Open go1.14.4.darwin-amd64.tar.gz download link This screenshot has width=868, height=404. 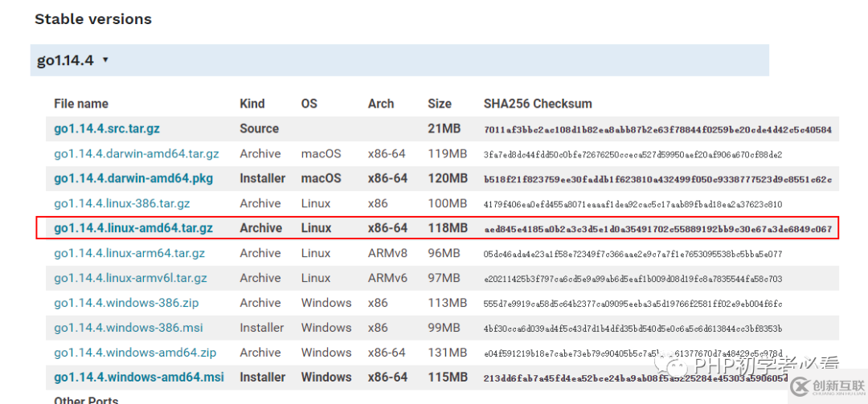pyautogui.click(x=136, y=153)
